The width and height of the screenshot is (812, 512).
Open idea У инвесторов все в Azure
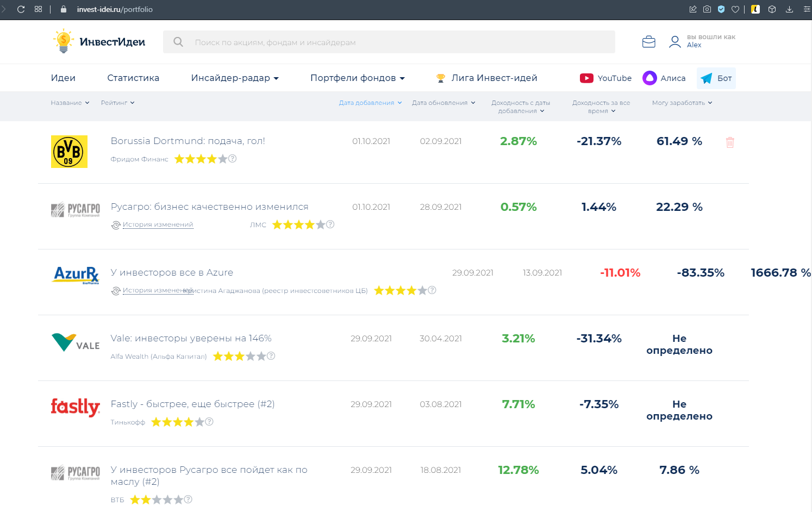coord(172,273)
